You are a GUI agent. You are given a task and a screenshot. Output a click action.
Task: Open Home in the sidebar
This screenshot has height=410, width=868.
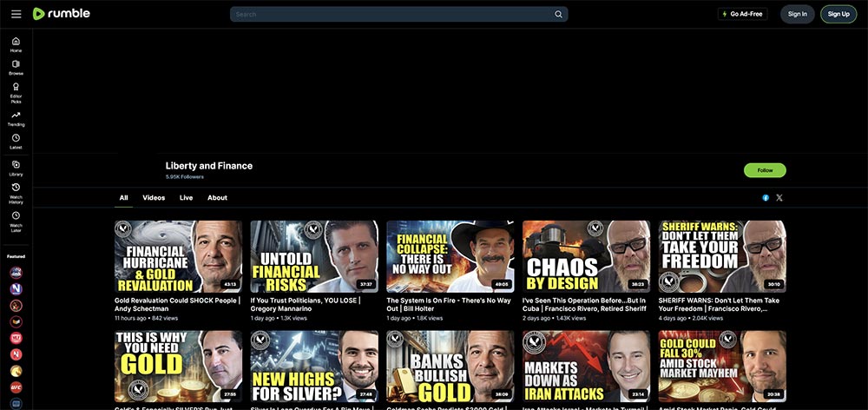pos(16,45)
